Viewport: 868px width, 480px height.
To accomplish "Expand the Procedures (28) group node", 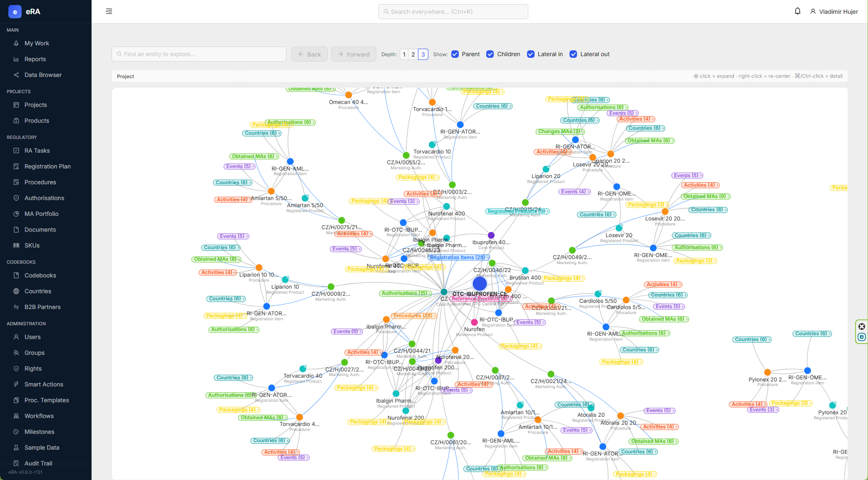I will (414, 316).
